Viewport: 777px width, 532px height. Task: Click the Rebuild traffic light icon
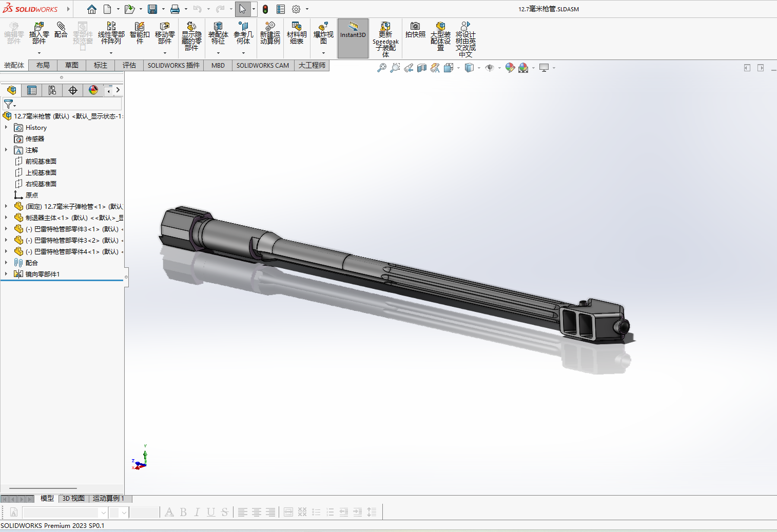click(265, 9)
